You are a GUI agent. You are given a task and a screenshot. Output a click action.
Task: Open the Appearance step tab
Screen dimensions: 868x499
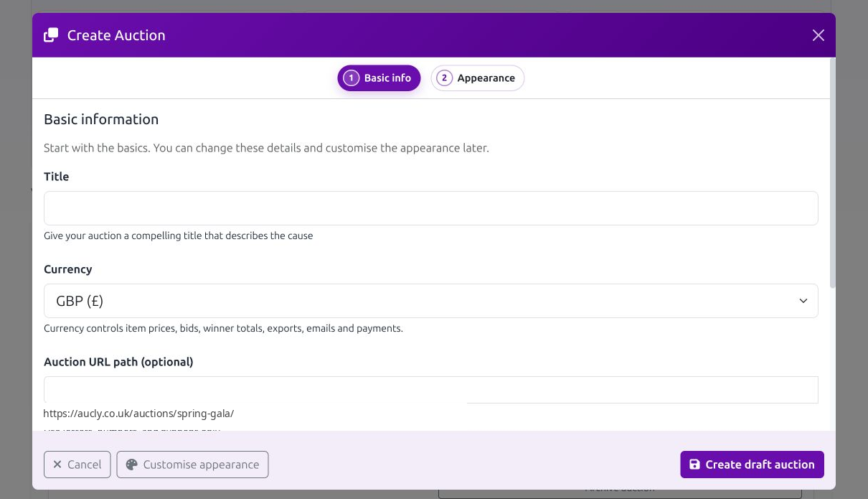tap(478, 78)
